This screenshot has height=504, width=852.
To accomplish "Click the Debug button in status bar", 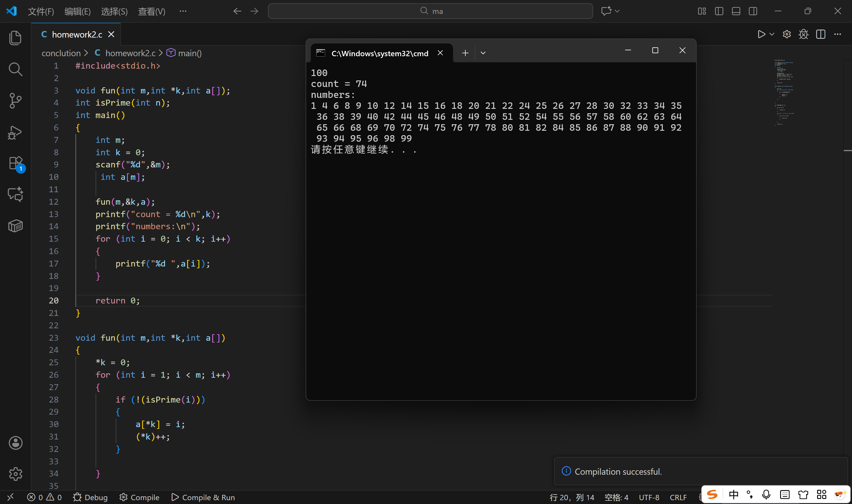I will point(90,497).
